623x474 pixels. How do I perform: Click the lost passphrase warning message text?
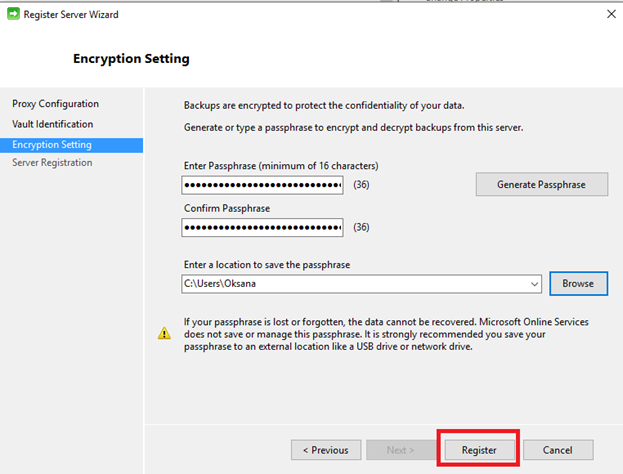point(386,334)
